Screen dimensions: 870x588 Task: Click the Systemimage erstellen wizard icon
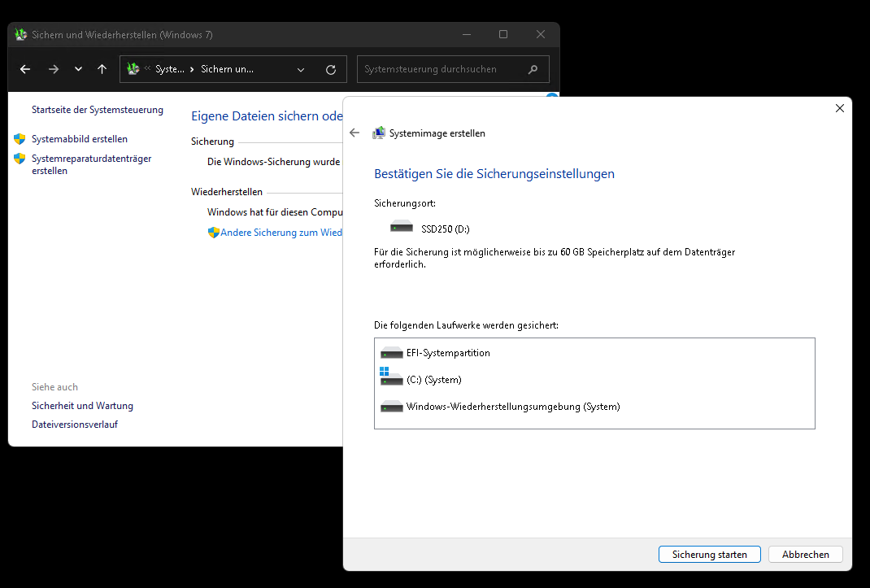pos(378,133)
